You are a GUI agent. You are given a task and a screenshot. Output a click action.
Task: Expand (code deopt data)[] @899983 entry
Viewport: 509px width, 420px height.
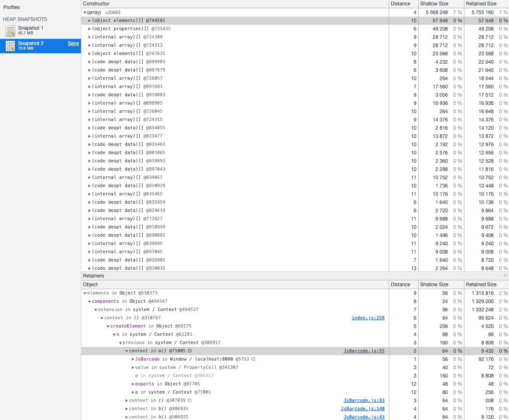pyautogui.click(x=90, y=62)
